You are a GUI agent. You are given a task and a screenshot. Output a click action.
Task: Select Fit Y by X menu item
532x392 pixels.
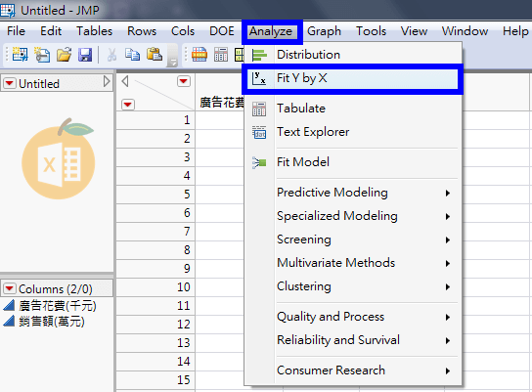[x=353, y=78]
